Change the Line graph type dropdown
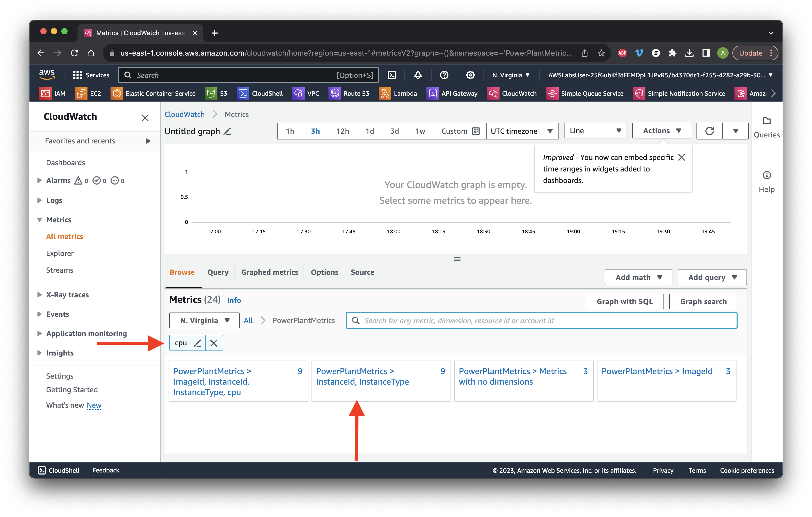The image size is (812, 517). point(596,131)
